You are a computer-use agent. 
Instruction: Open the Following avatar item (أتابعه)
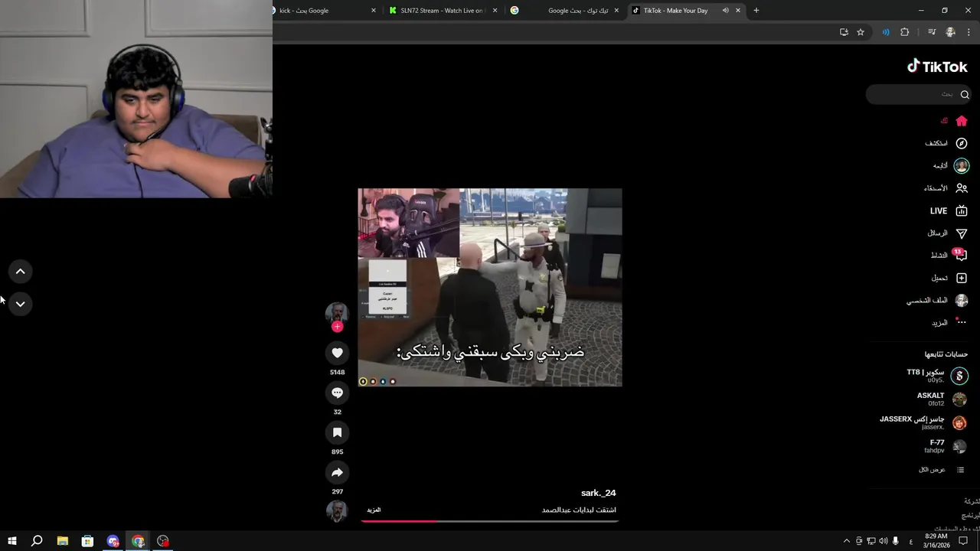[x=962, y=165]
